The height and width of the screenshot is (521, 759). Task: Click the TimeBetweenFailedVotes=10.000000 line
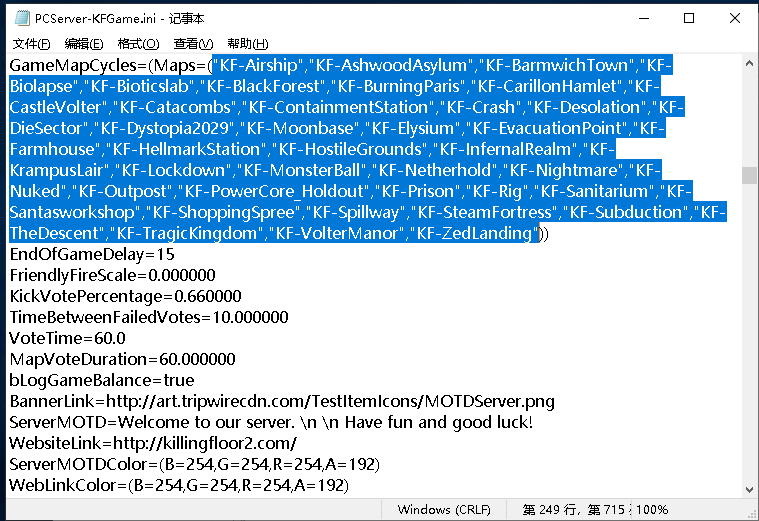click(149, 317)
